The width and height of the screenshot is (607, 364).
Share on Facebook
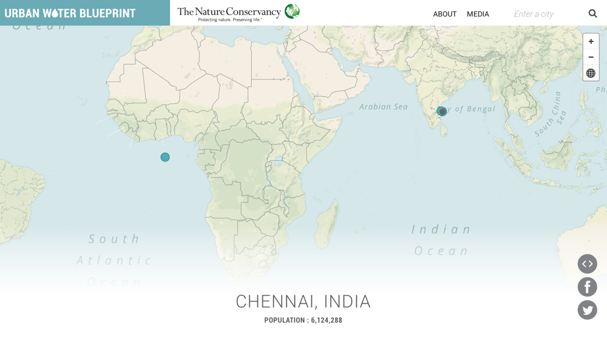coord(587,287)
